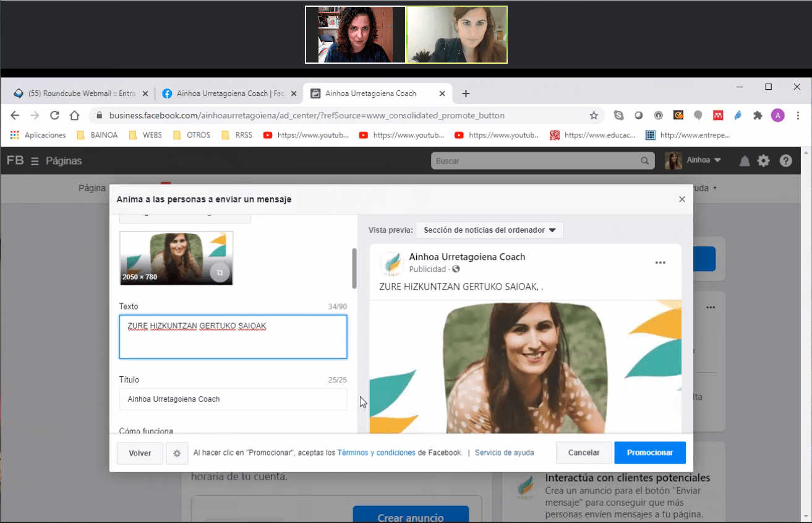Reload the current browser page
Viewport: 812px width, 523px height.
pos(54,115)
